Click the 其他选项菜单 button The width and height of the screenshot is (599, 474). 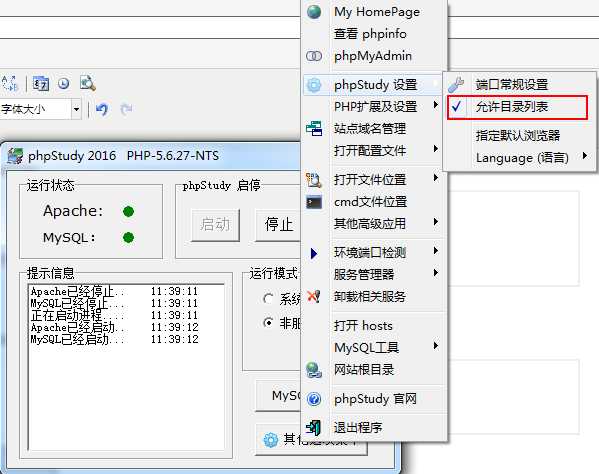point(311,440)
